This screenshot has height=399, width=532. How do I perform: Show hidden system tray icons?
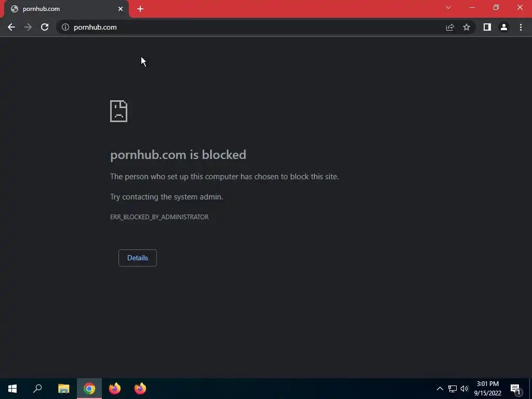[440, 389]
